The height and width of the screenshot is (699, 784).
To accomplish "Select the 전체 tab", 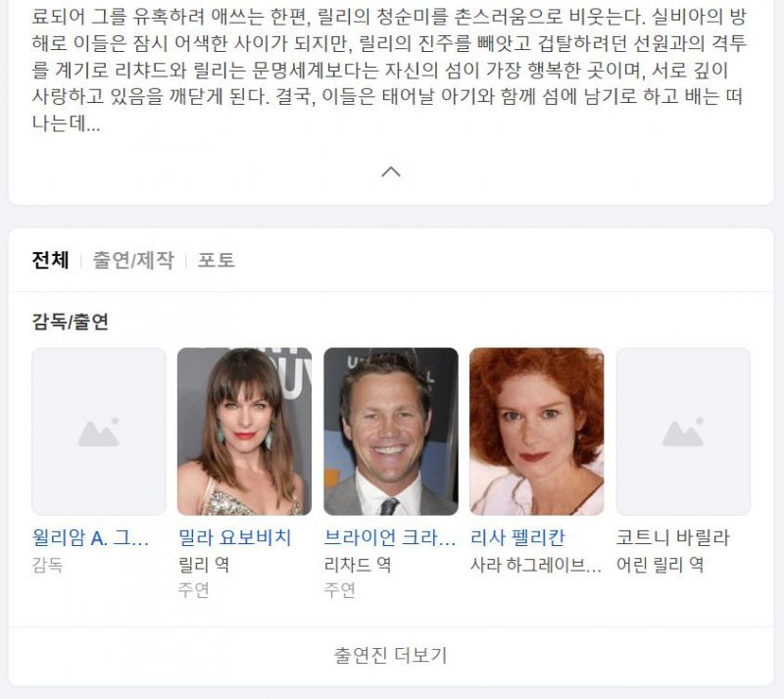I will tap(50, 260).
